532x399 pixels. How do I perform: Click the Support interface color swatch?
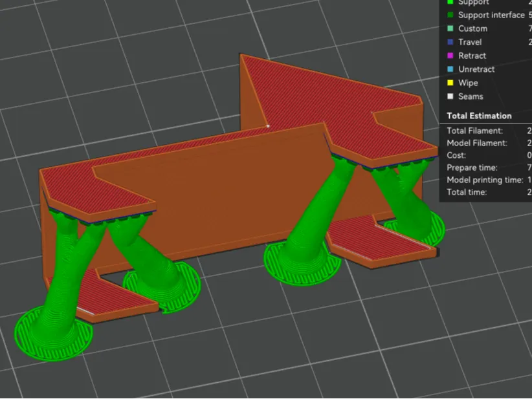[450, 15]
